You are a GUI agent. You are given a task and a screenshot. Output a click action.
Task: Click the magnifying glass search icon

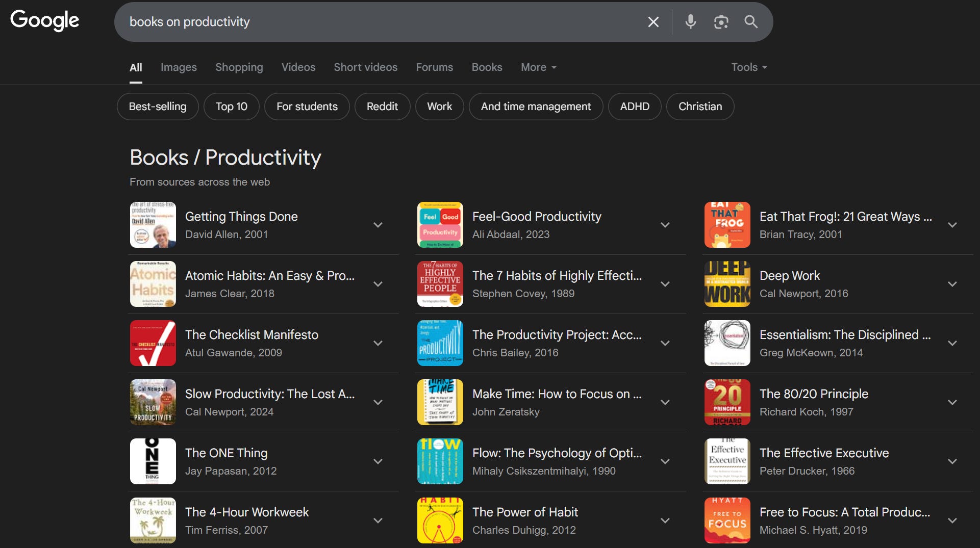point(751,22)
